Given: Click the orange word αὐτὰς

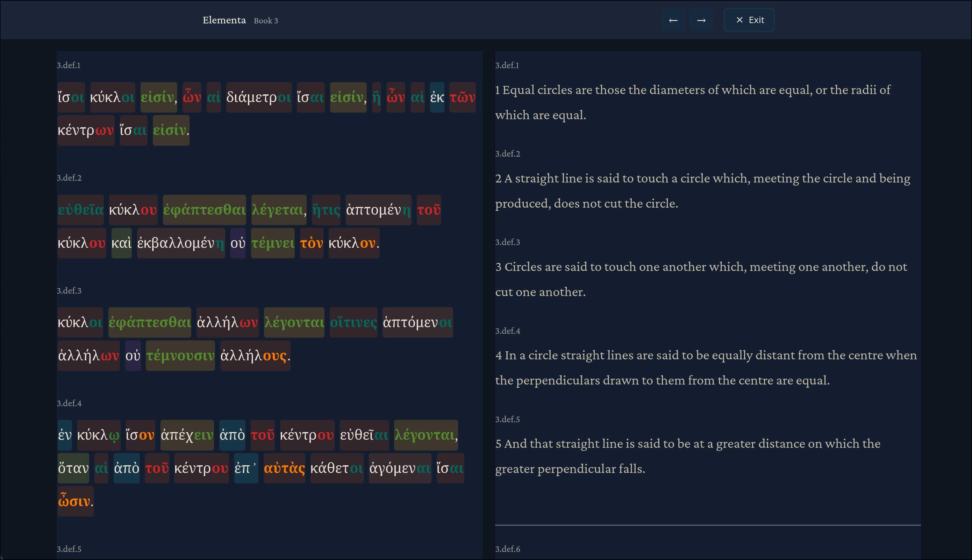Looking at the screenshot, I should (284, 468).
